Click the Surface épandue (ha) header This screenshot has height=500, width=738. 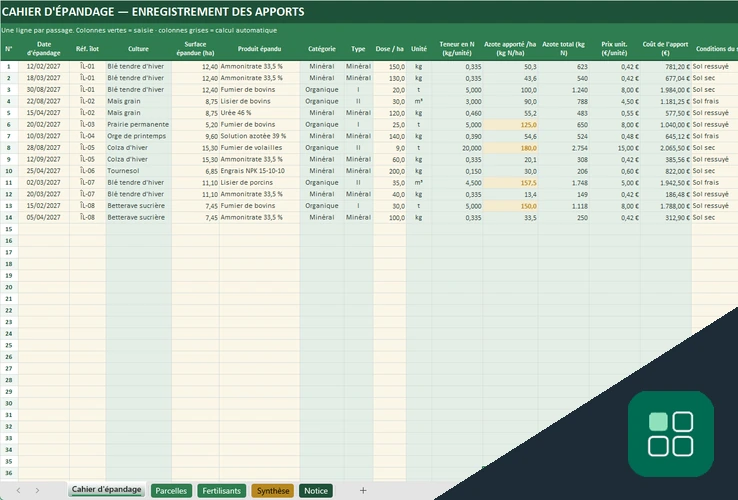click(x=195, y=48)
